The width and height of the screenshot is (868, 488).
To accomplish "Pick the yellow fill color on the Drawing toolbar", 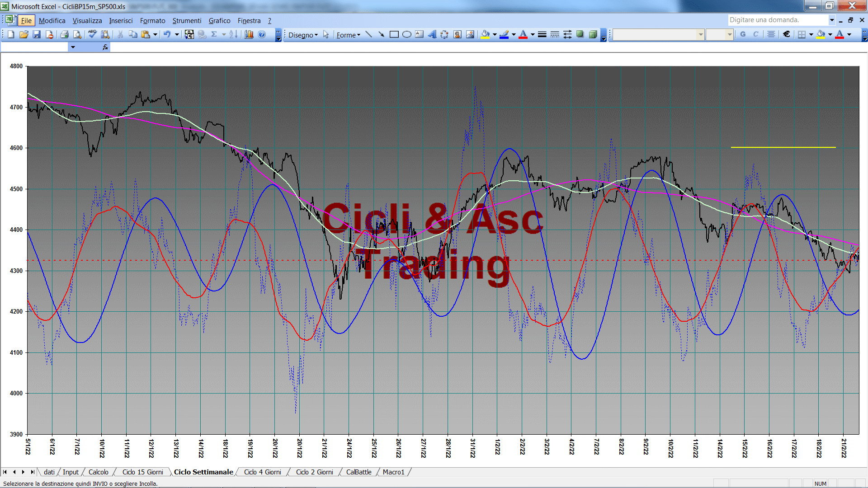I will (485, 34).
